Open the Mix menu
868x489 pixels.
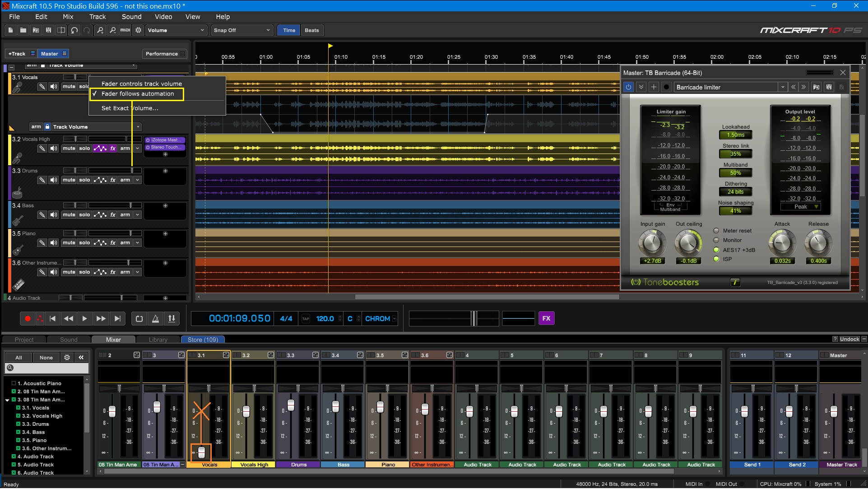68,17
